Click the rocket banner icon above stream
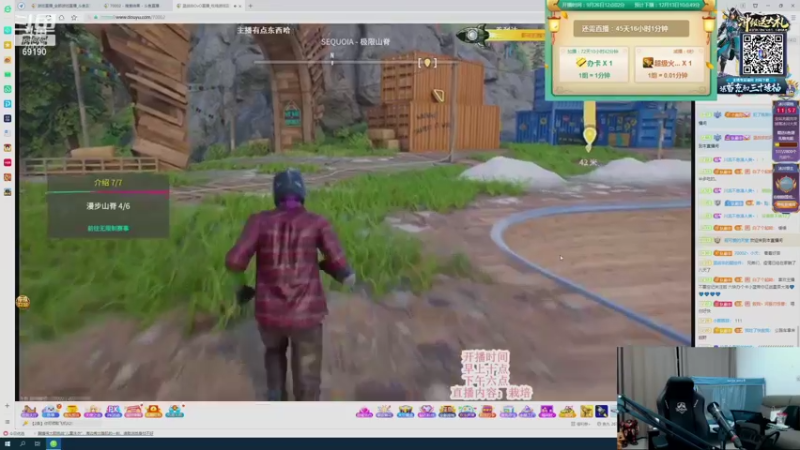The image size is (800, 450). [x=472, y=35]
